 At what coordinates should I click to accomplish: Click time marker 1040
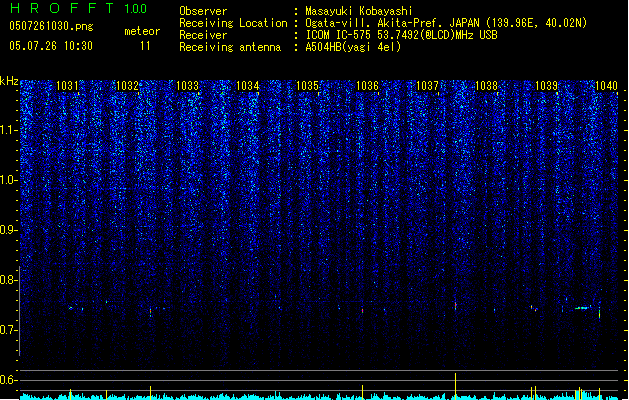click(606, 86)
